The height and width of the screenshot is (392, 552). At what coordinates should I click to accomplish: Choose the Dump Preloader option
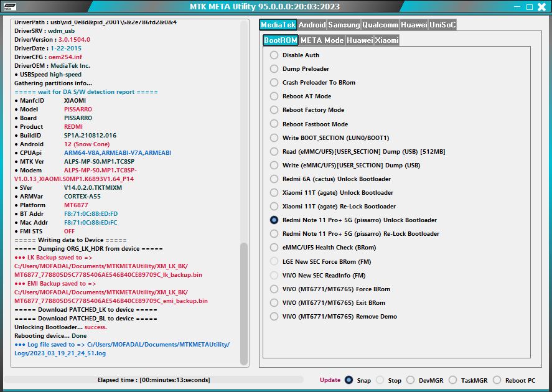(299, 69)
